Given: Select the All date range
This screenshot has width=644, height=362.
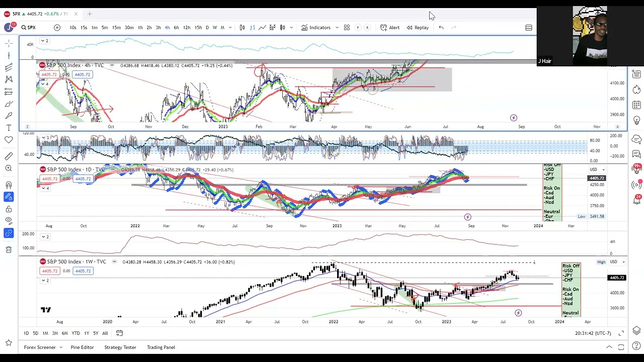Looking at the screenshot, I should point(105,333).
